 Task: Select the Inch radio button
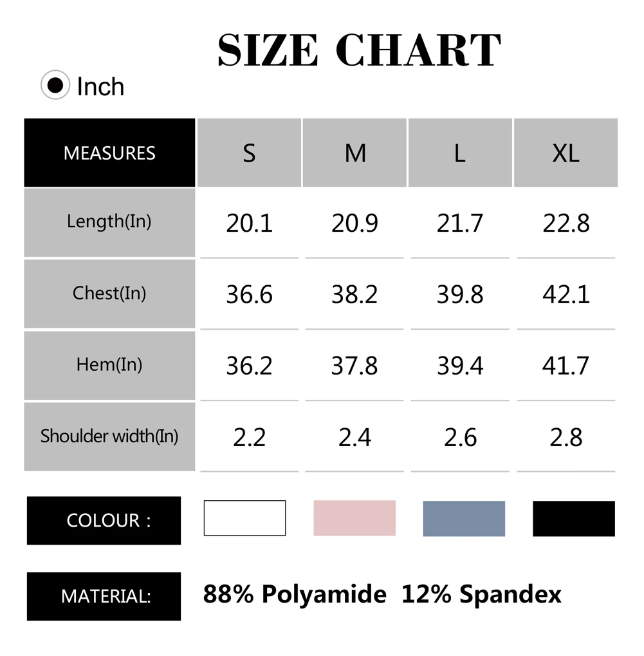click(55, 85)
